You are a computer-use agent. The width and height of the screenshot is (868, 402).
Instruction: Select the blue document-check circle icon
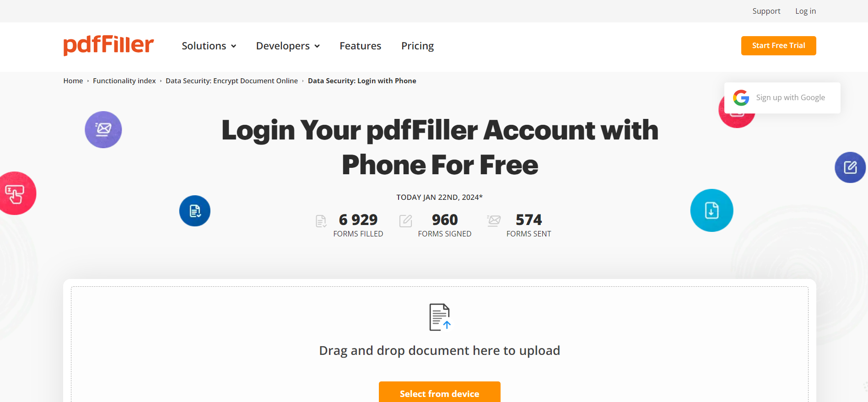tap(194, 210)
